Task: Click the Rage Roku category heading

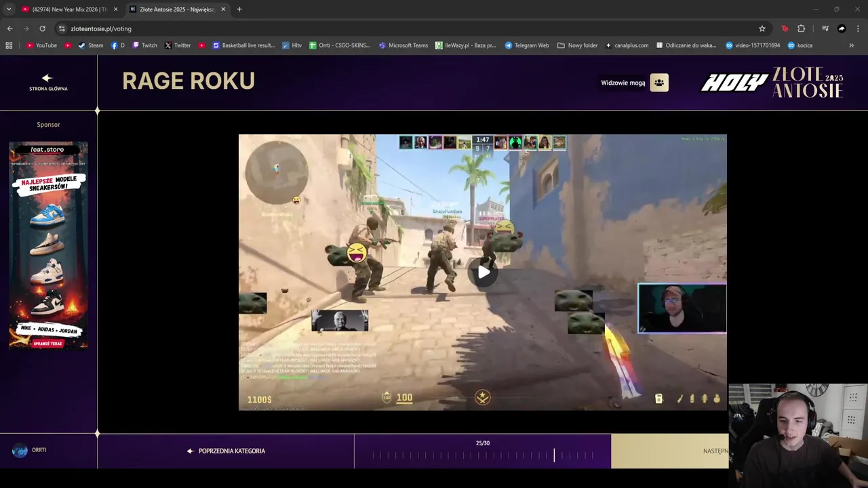Action: pyautogui.click(x=189, y=81)
